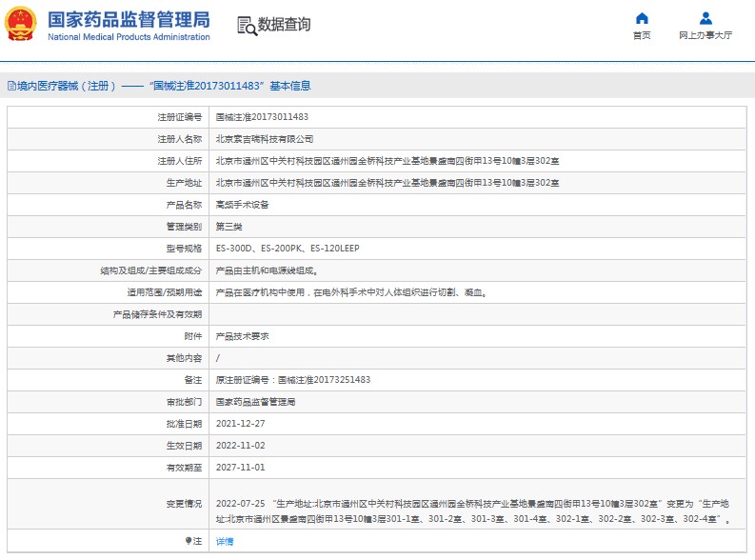Select management class 第三类
The height and width of the screenshot is (560, 755).
228,227
